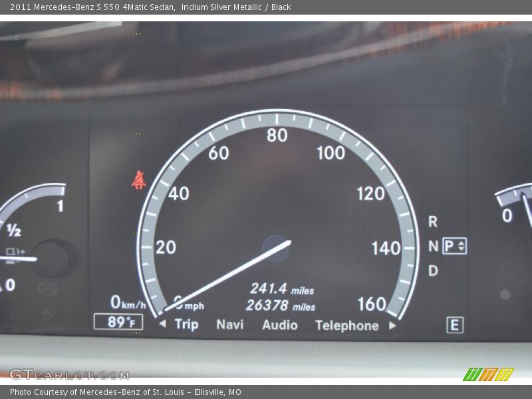Open the Navi menu item
The width and height of the screenshot is (532, 399).
230,325
